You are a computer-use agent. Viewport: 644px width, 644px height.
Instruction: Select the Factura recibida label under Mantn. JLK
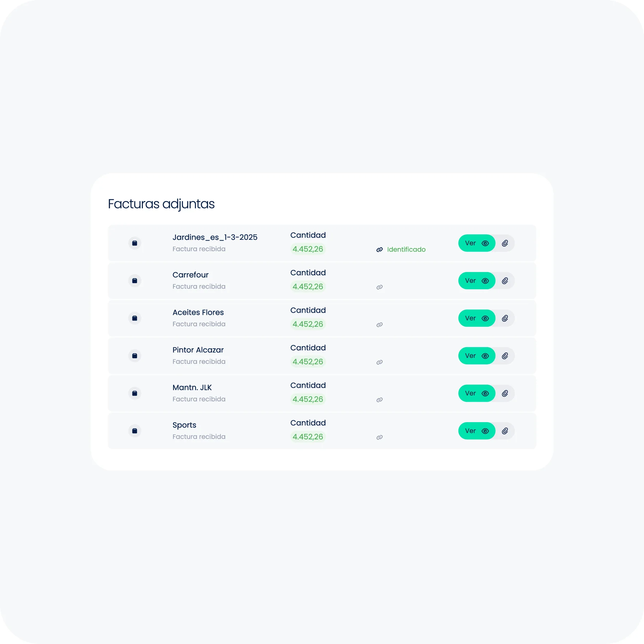click(x=199, y=399)
